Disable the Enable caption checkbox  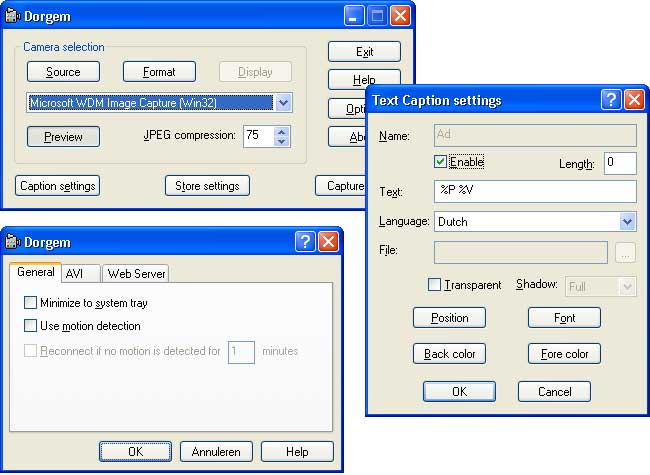[441, 162]
